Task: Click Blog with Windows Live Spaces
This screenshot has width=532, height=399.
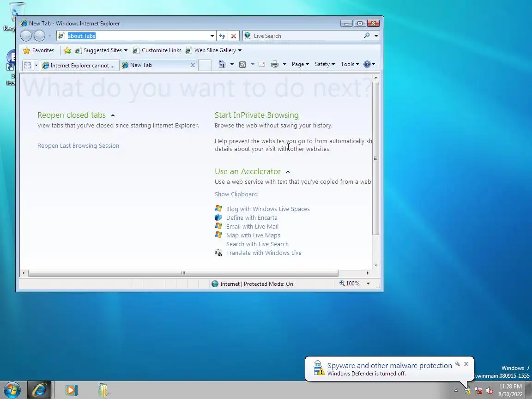Action: (x=268, y=209)
